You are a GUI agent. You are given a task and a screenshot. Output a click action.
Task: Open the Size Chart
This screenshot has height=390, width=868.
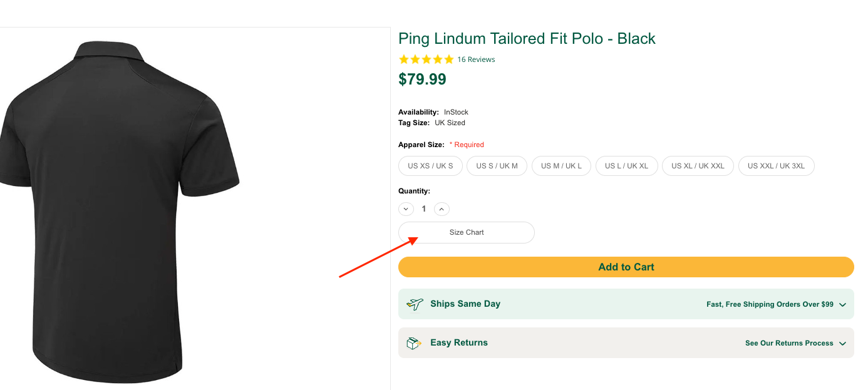pos(467,232)
